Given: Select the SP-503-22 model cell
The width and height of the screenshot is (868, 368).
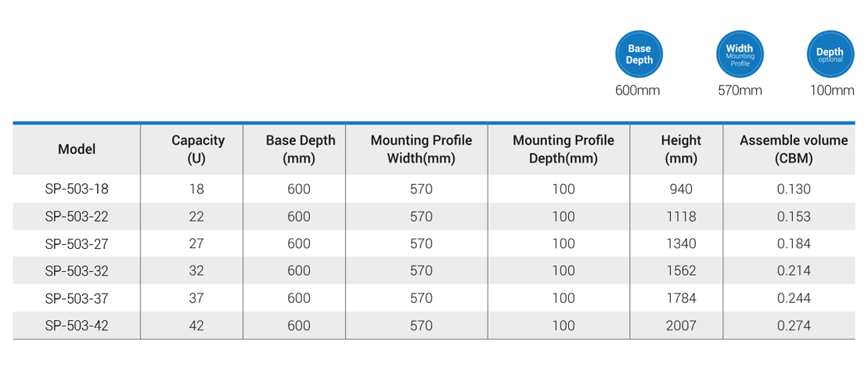Looking at the screenshot, I should pyautogui.click(x=77, y=216).
